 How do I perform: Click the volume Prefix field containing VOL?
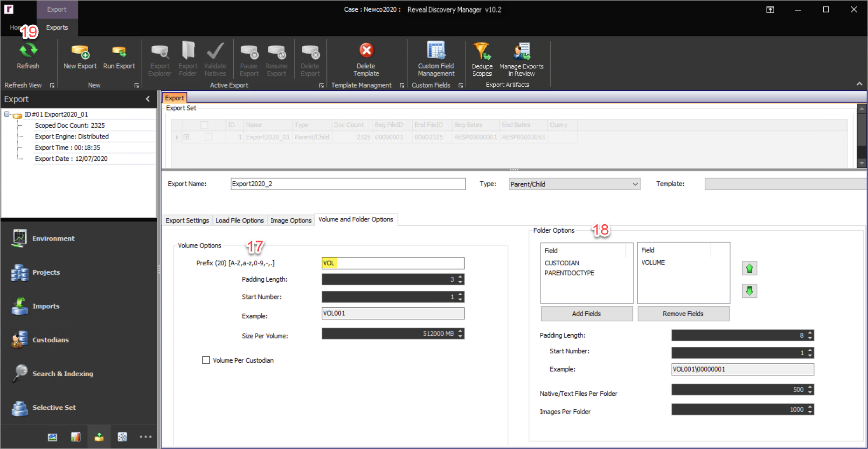[x=393, y=263]
